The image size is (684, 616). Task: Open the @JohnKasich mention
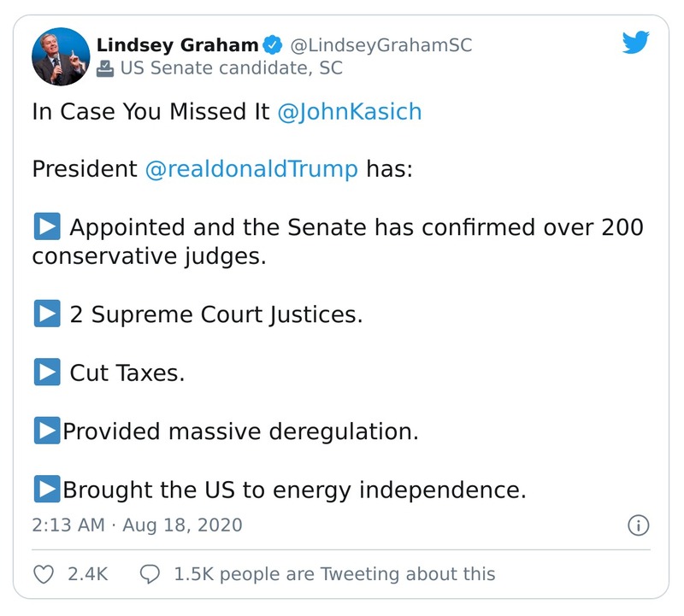349,112
